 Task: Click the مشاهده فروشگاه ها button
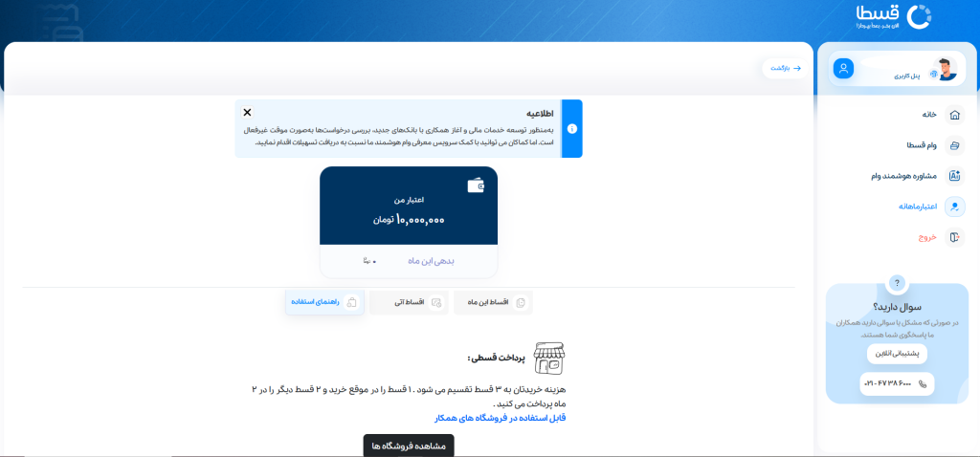point(409,446)
